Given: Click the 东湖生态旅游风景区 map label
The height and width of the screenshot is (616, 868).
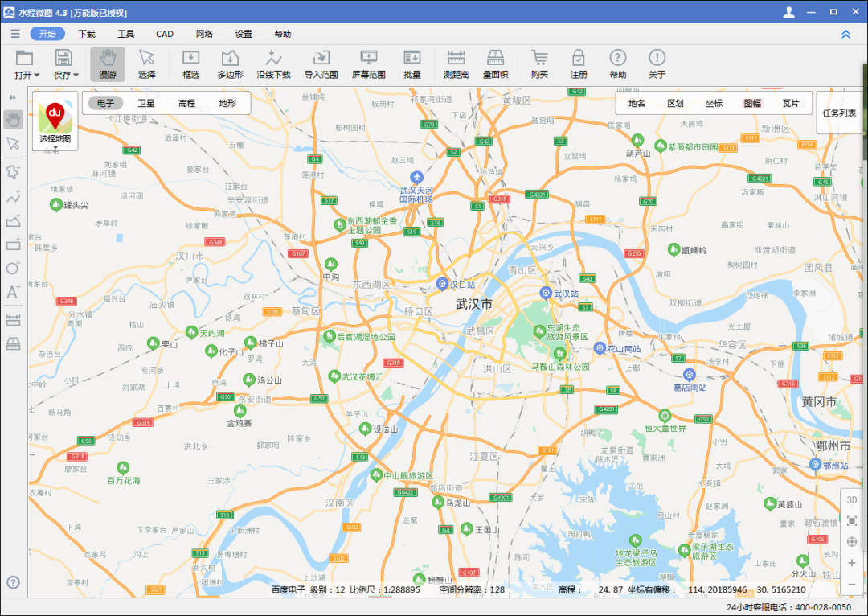Looking at the screenshot, I should [x=567, y=332].
